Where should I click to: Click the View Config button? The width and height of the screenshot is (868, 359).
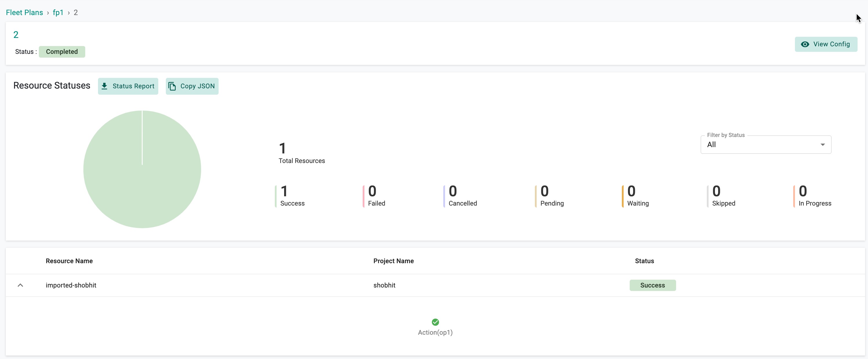click(x=826, y=44)
